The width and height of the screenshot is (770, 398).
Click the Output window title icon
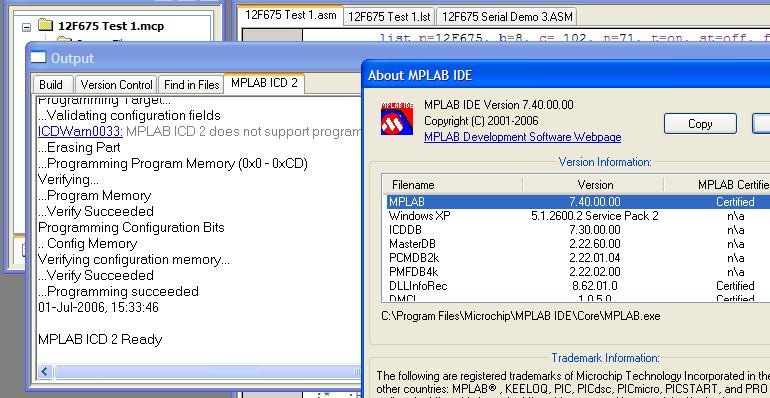[x=38, y=57]
